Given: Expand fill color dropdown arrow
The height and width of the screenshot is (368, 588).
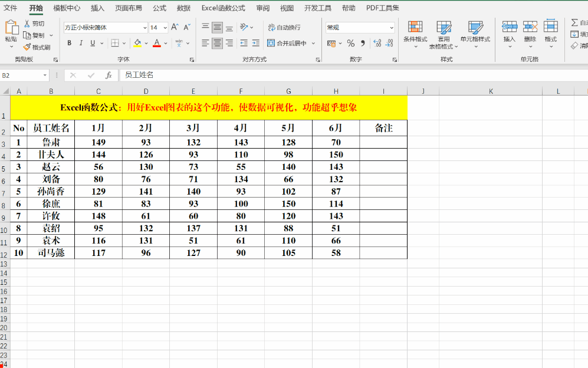Looking at the screenshot, I should click(x=146, y=44).
